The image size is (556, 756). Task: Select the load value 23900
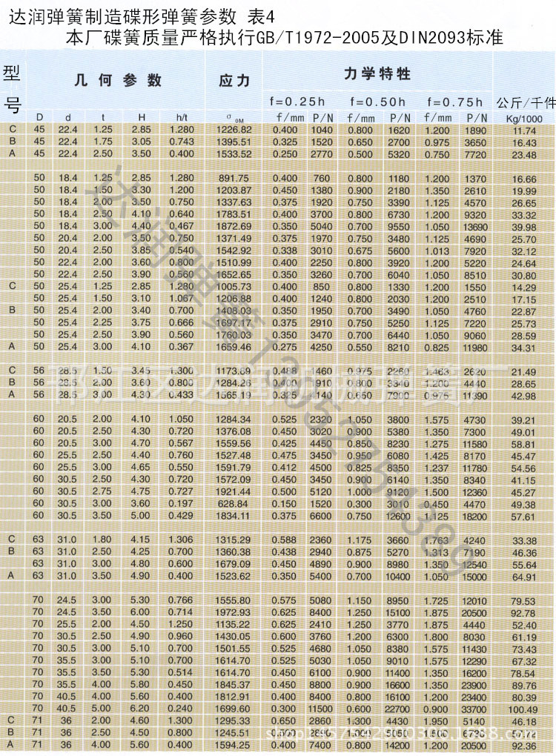(474, 685)
